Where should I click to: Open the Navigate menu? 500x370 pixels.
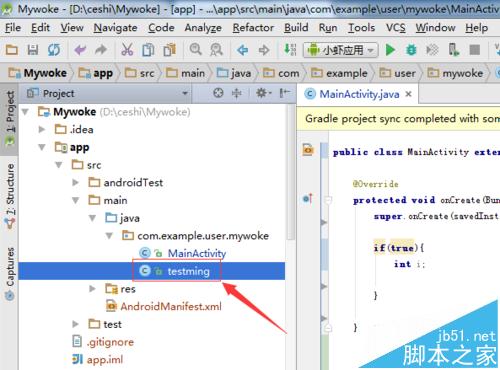point(115,28)
